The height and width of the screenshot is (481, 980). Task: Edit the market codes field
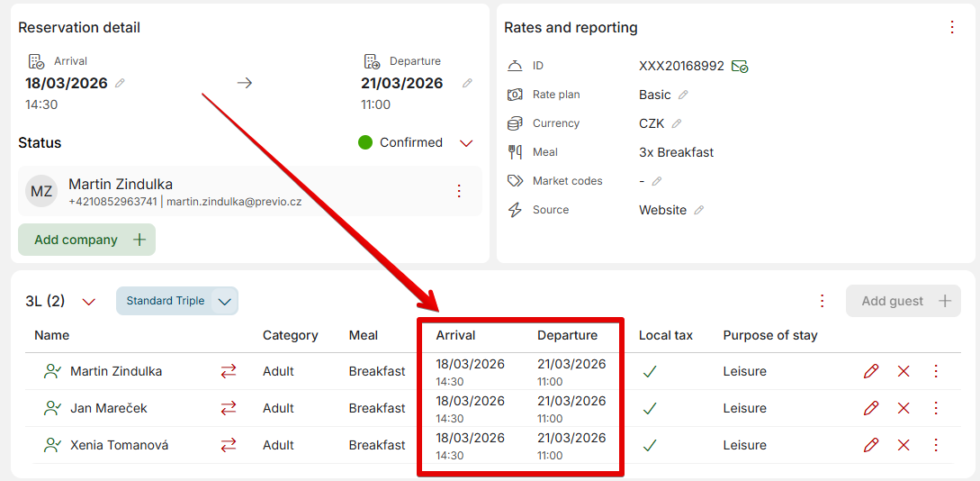pos(657,181)
